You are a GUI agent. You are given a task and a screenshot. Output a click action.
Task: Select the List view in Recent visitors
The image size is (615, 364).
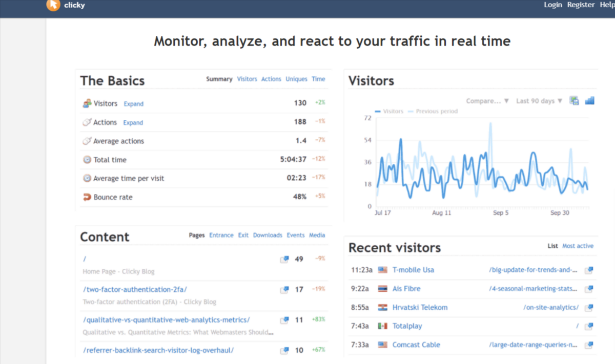click(552, 246)
